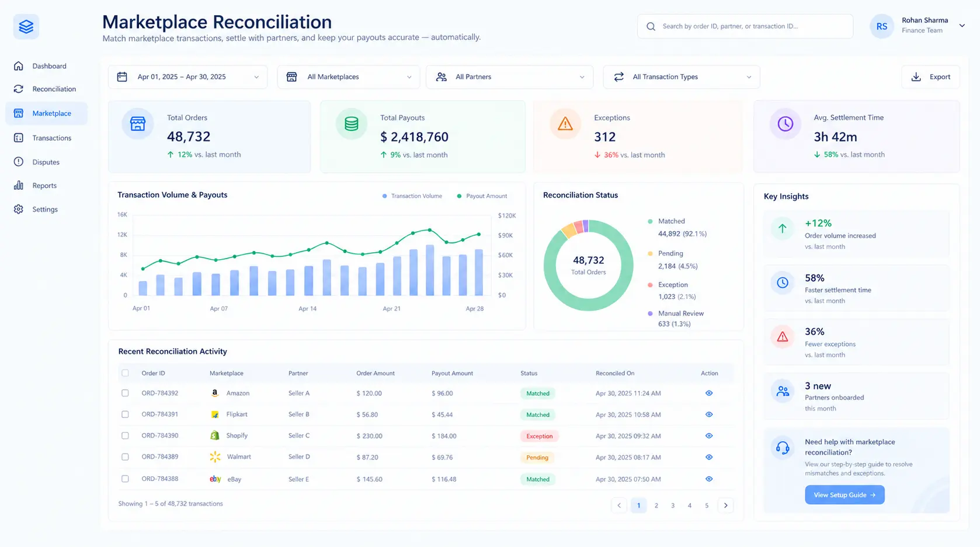
Task: Click the Exceptions warning triangle icon
Action: (565, 124)
